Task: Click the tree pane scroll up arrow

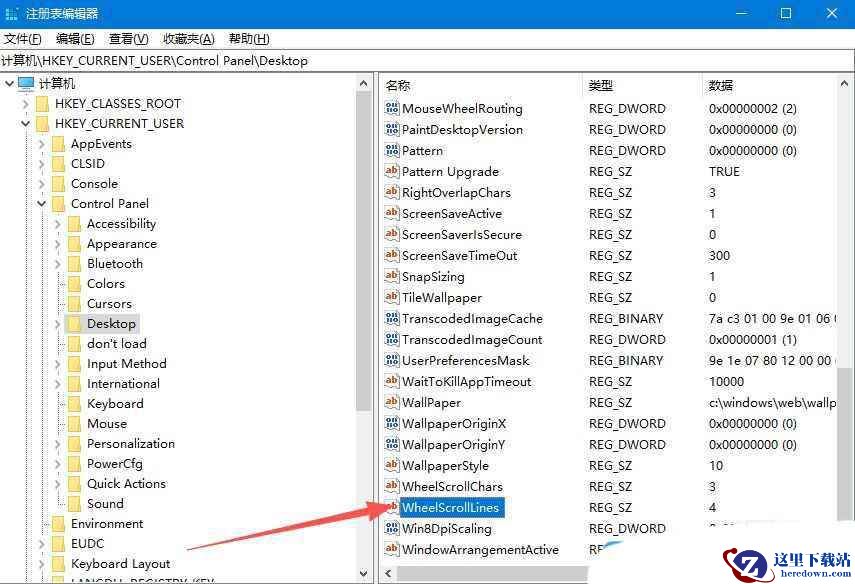Action: coord(364,83)
